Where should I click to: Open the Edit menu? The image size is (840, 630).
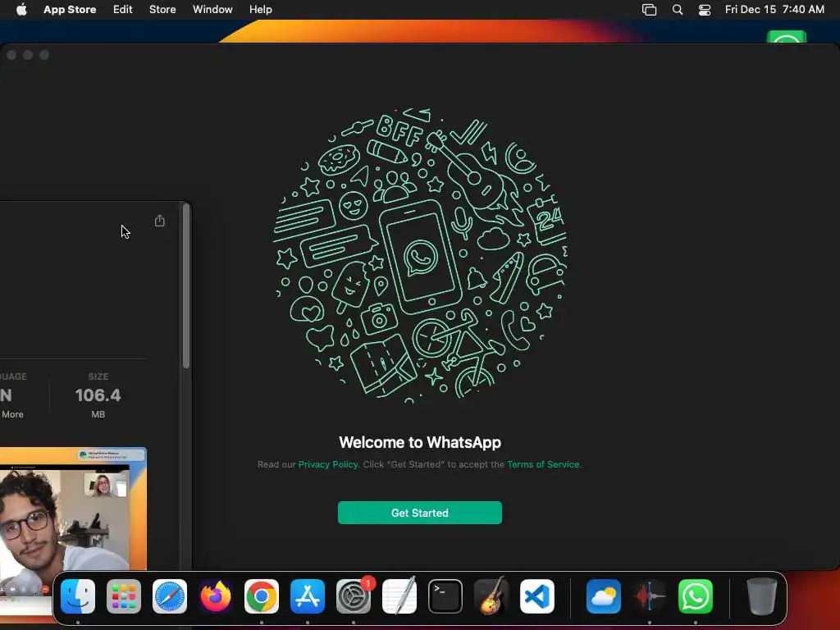pos(123,9)
